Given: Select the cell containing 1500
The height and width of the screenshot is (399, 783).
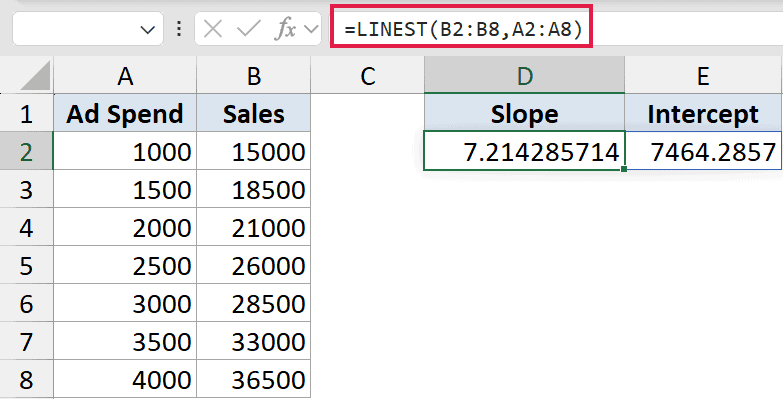Looking at the screenshot, I should tap(125, 189).
